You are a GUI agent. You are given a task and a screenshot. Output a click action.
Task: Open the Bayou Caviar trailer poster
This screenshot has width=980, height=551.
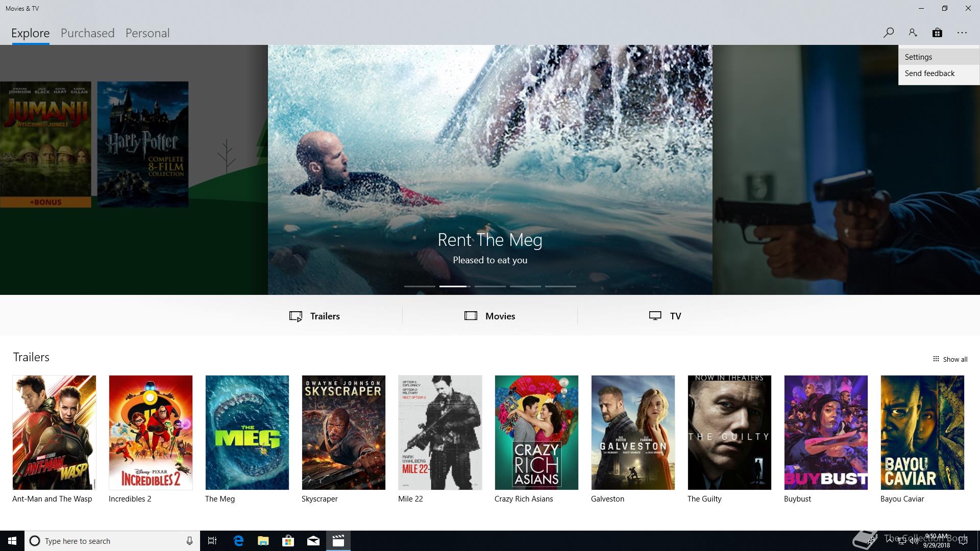[922, 433]
